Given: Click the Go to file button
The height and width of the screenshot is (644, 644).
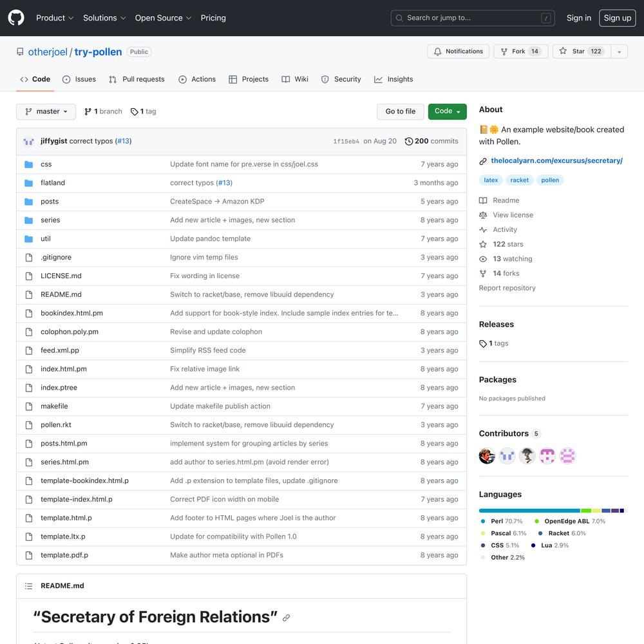Looking at the screenshot, I should (x=401, y=111).
